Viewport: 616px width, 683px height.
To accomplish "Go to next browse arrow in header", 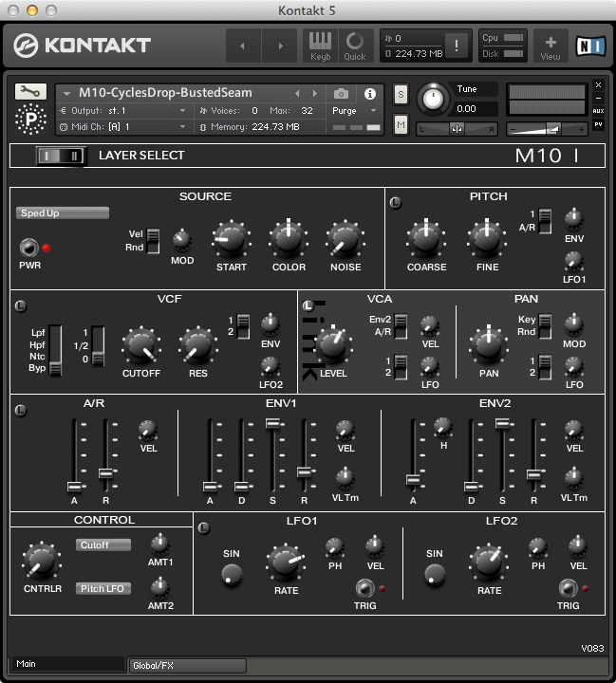I will 280,46.
